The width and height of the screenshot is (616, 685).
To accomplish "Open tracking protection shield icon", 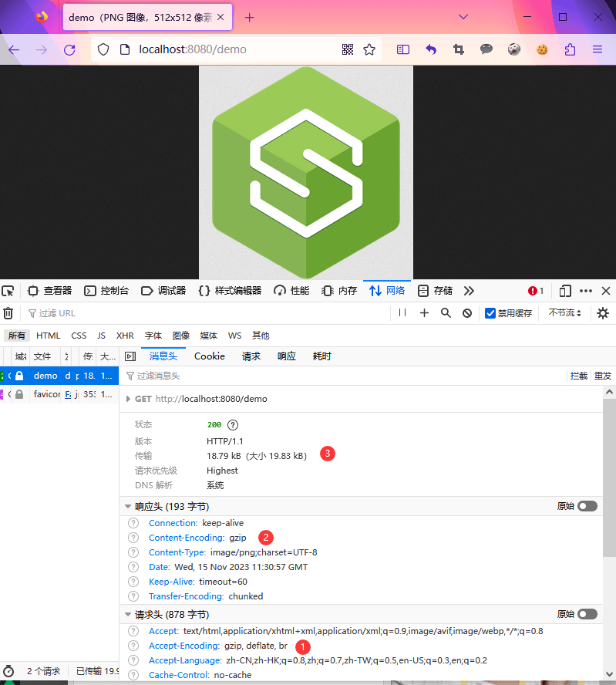I will 103,49.
